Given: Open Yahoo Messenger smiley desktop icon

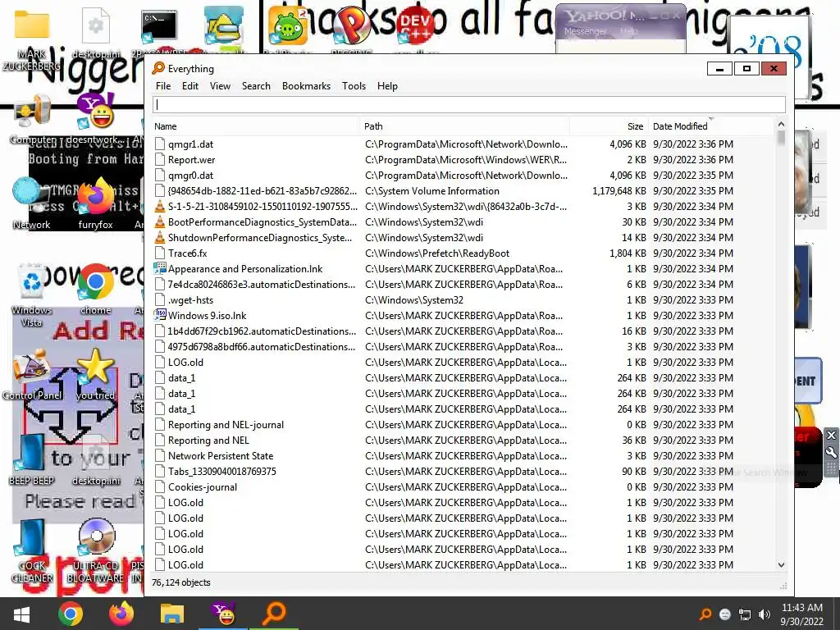Looking at the screenshot, I should [96, 120].
